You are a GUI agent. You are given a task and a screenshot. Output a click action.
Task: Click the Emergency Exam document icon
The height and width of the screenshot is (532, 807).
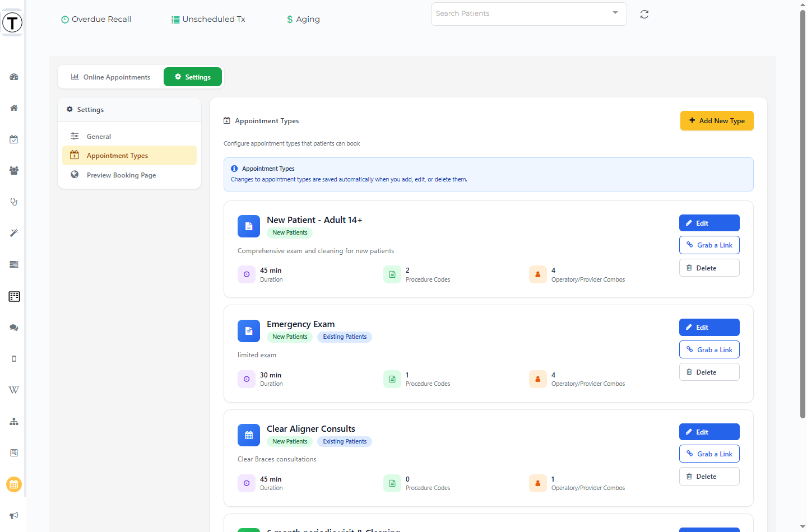click(x=249, y=331)
